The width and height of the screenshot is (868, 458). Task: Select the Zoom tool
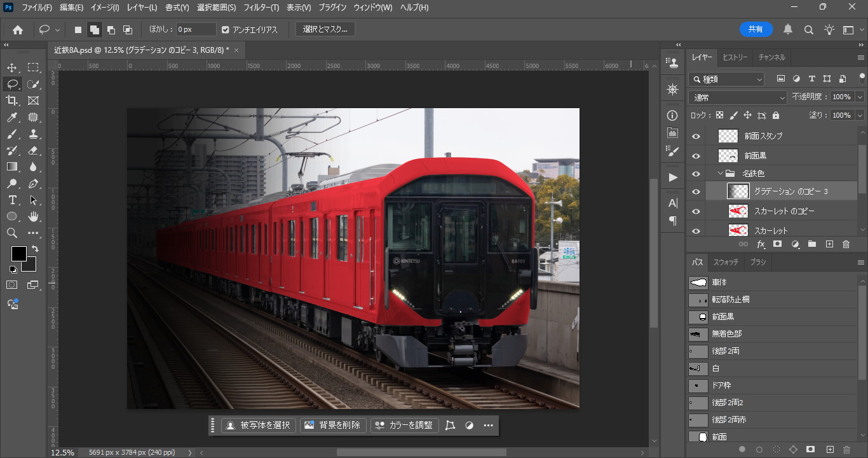pyautogui.click(x=12, y=233)
